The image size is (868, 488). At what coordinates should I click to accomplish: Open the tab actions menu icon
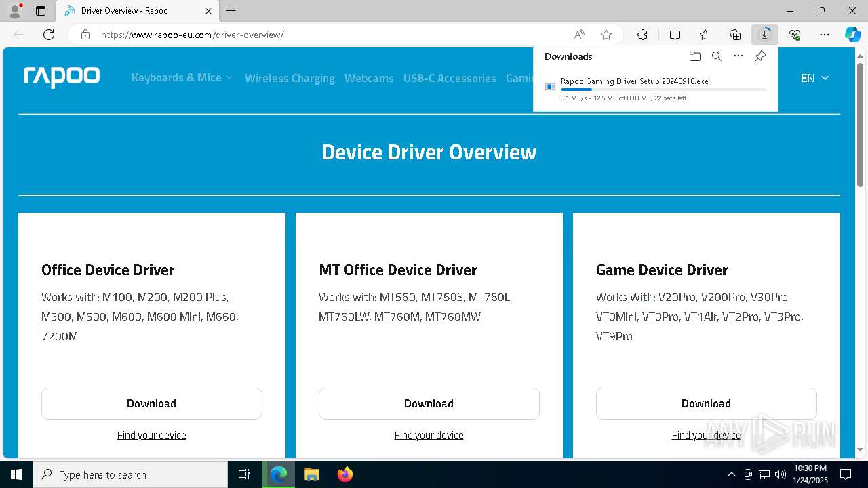tap(41, 11)
